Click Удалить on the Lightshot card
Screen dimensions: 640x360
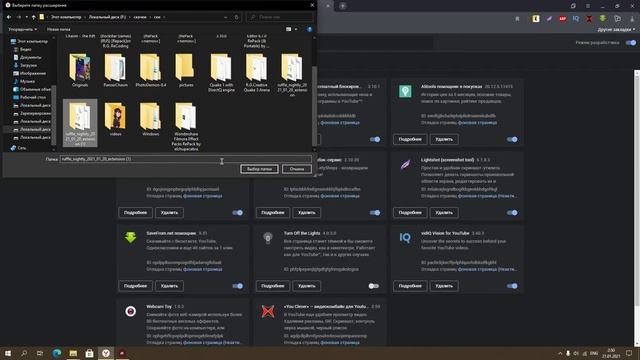point(444,213)
